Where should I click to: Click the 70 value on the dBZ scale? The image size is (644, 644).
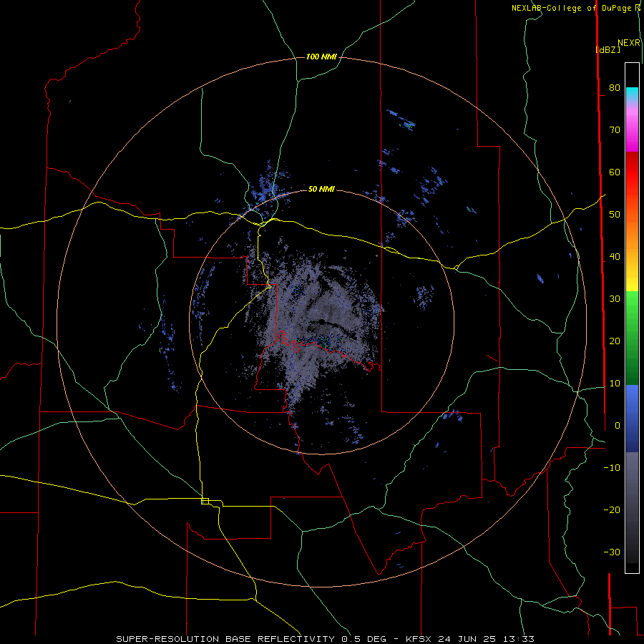pyautogui.click(x=615, y=130)
